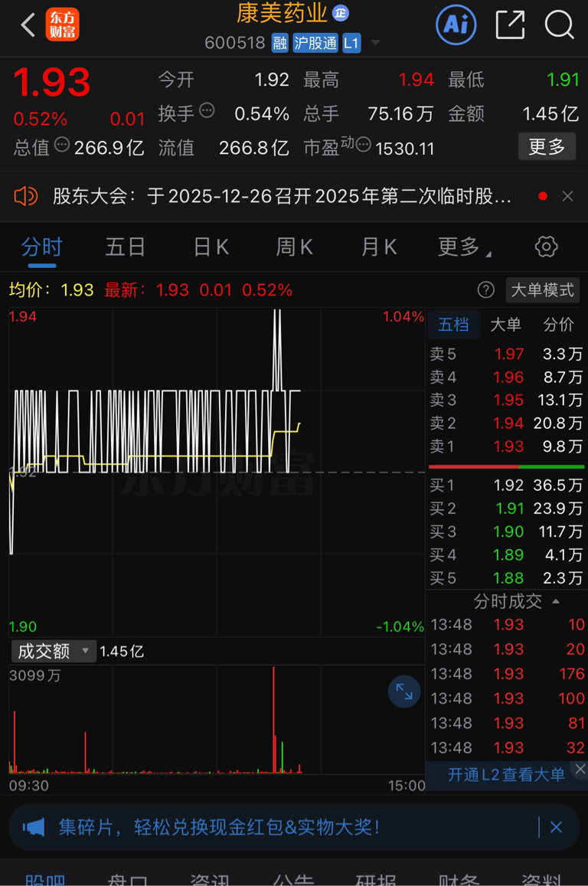This screenshot has height=886, width=588.
Task: Open the 东方财富 logo icon
Action: 62,25
